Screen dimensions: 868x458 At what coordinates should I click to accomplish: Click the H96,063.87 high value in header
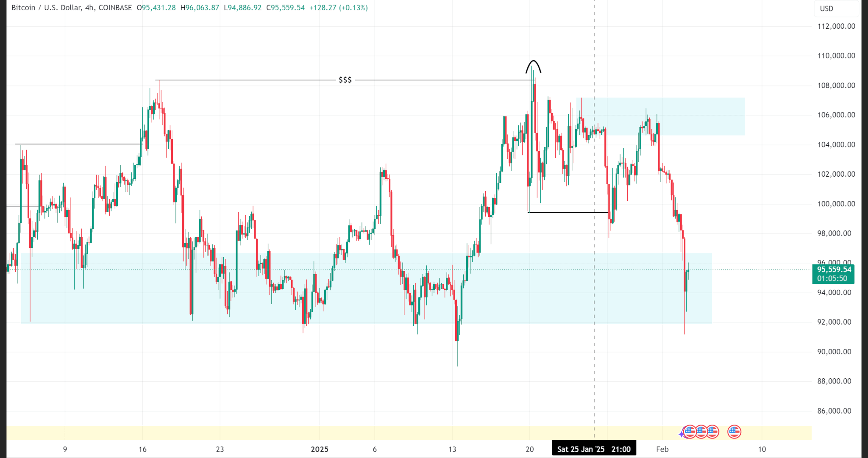[200, 8]
